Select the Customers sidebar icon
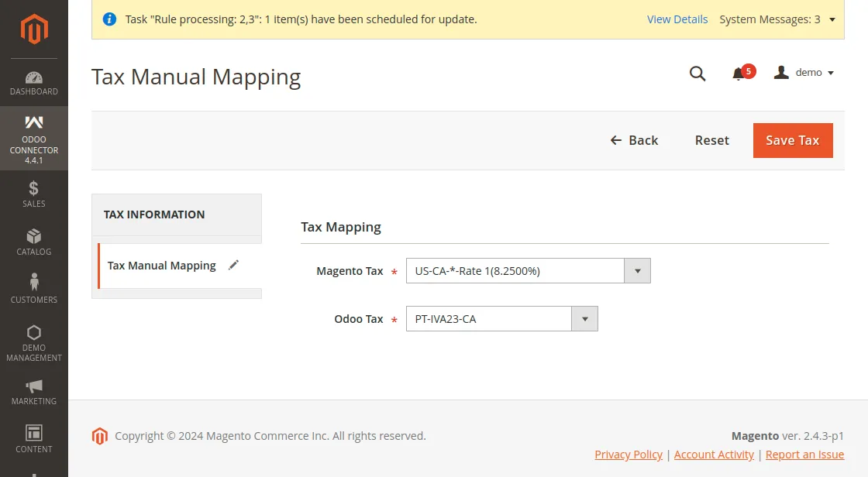 pos(33,290)
